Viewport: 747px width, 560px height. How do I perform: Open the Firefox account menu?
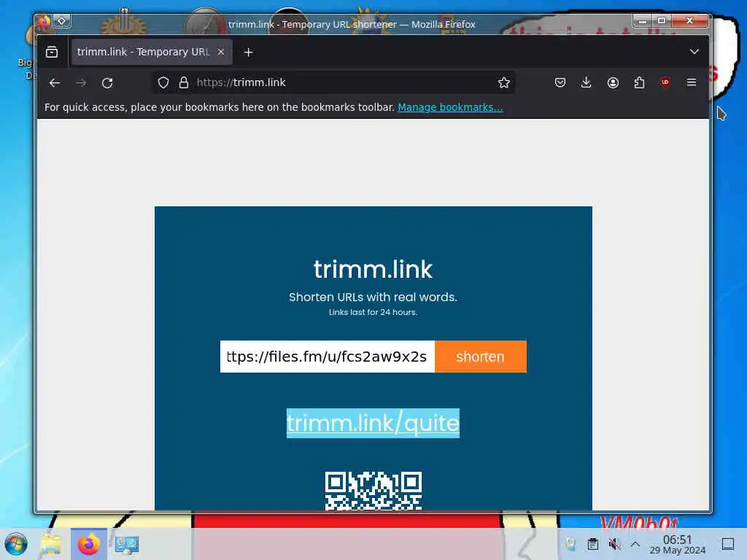[x=613, y=82]
